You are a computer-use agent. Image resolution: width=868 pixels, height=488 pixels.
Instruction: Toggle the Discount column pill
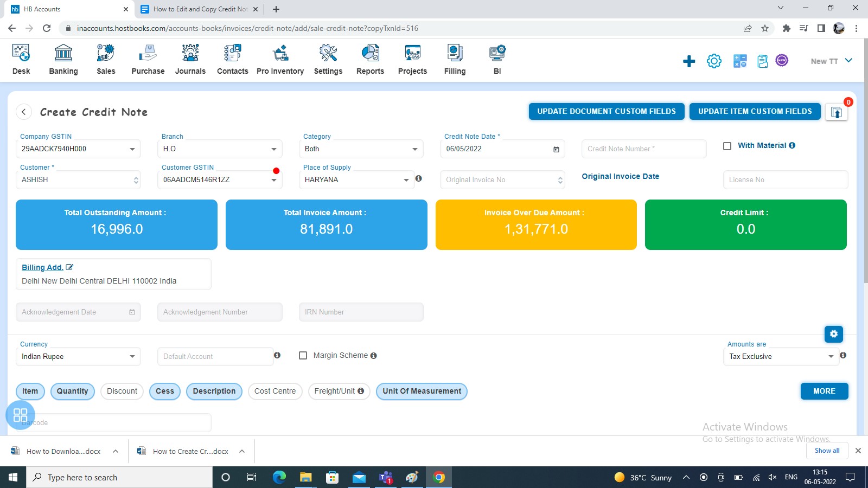(122, 391)
